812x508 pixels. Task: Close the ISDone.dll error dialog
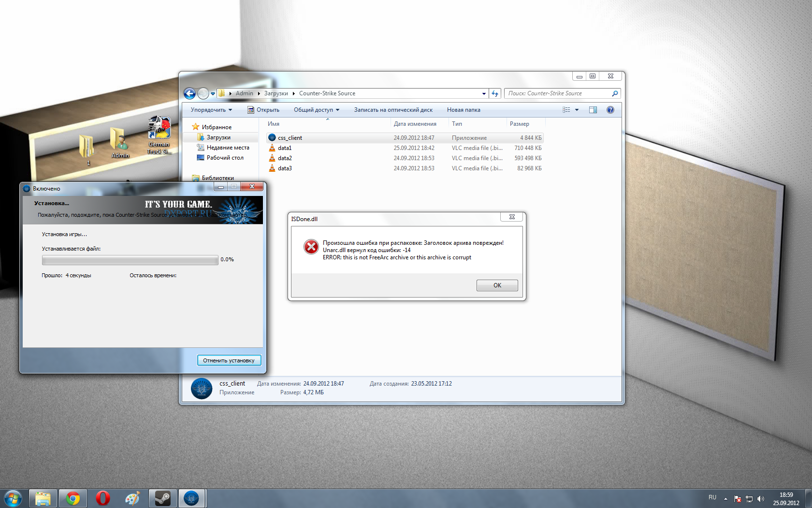coord(512,217)
